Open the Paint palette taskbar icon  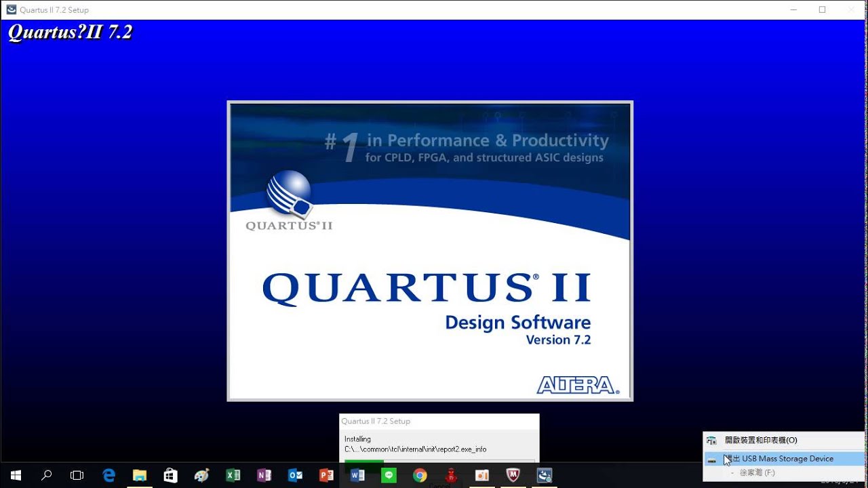point(202,476)
